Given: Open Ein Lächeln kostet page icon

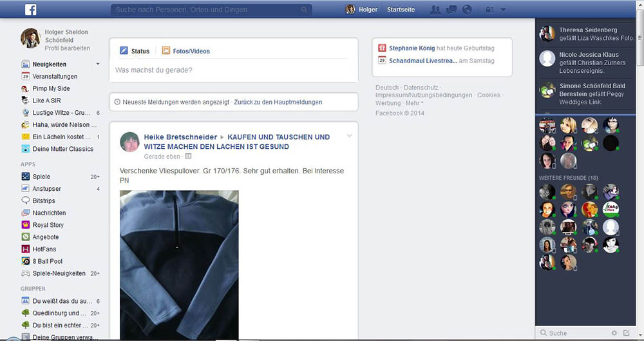Looking at the screenshot, I should 26,137.
